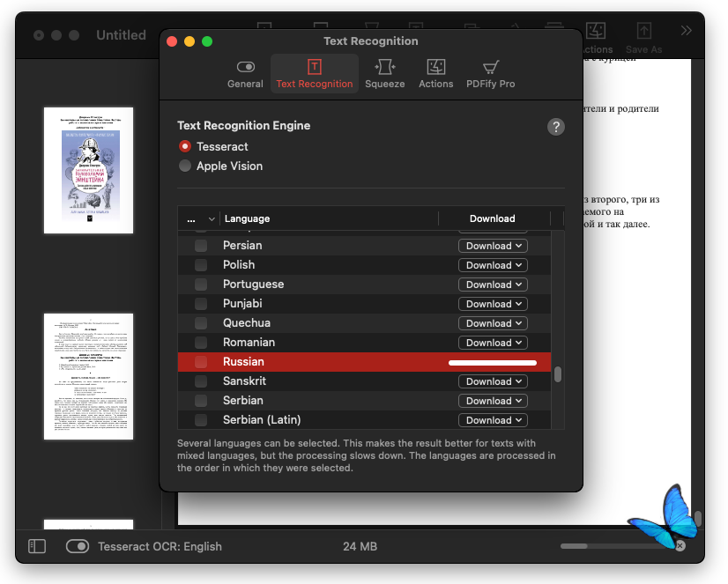Screen dimensions: 728x584
Task: Click the Russian download progress bar
Action: pos(493,363)
